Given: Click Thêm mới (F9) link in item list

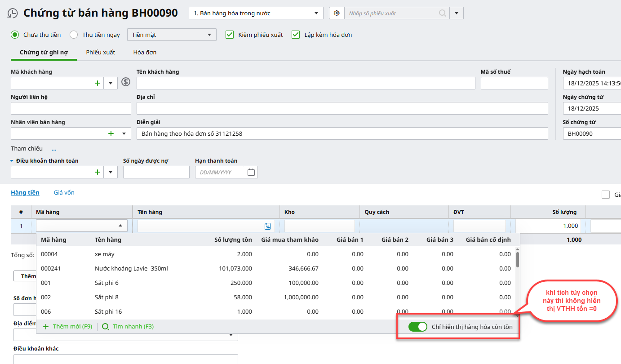Looking at the screenshot, I should coord(67,327).
